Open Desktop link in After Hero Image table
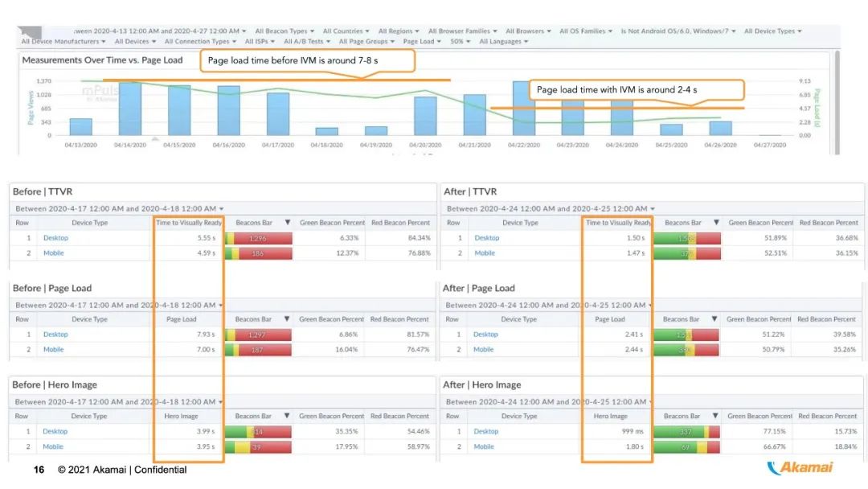Viewport: 868px width, 489px height. pos(485,431)
